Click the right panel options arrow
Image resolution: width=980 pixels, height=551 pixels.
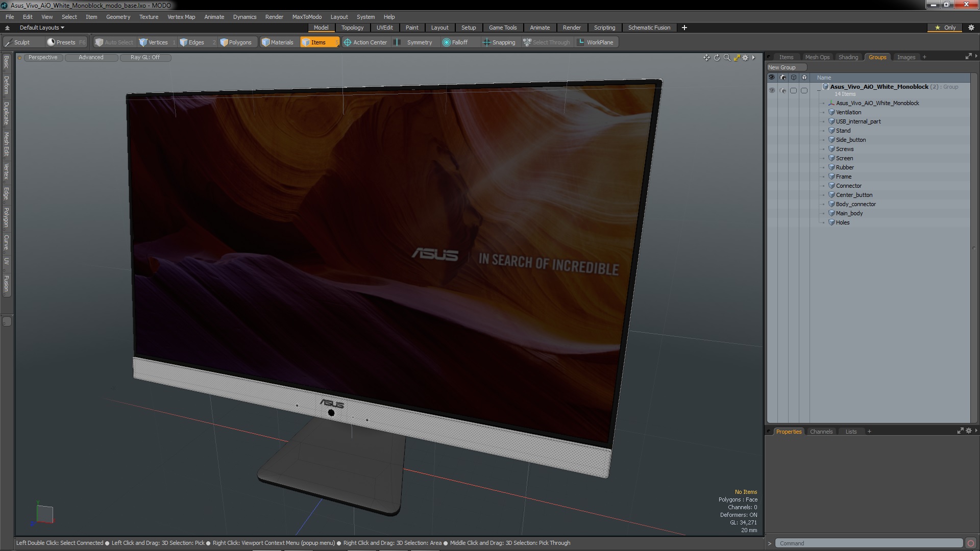(x=976, y=57)
